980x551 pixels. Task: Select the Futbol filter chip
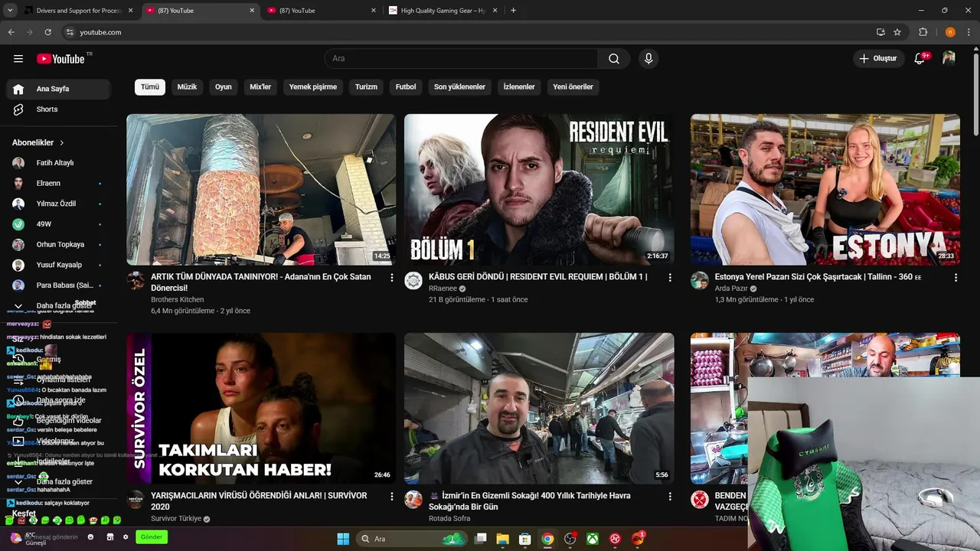pos(406,87)
